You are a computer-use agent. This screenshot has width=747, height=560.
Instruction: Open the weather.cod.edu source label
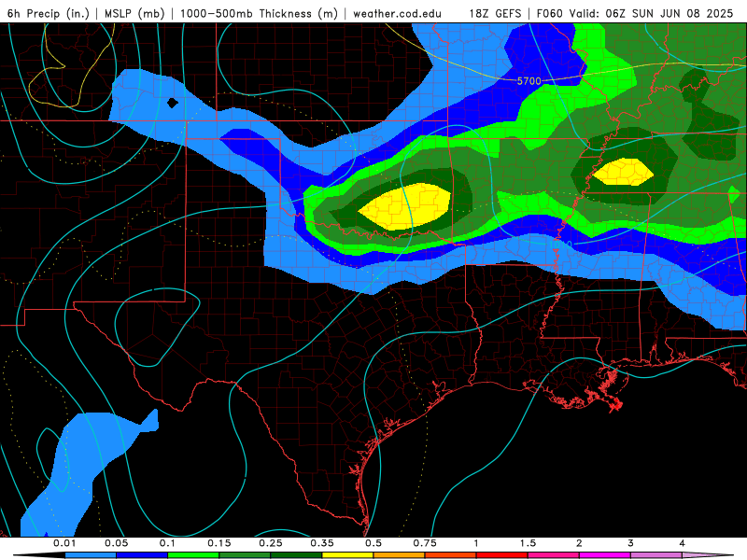pos(398,13)
